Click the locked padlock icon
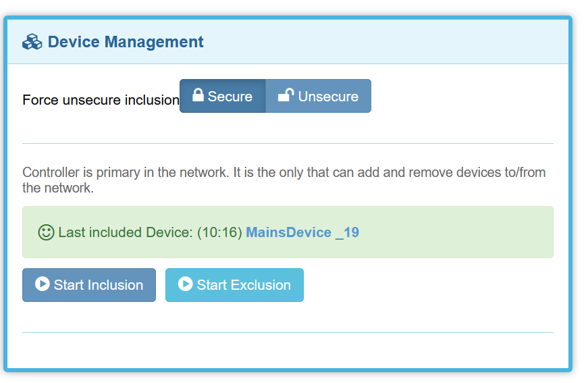Image resolution: width=588 pixels, height=383 pixels. tap(198, 95)
